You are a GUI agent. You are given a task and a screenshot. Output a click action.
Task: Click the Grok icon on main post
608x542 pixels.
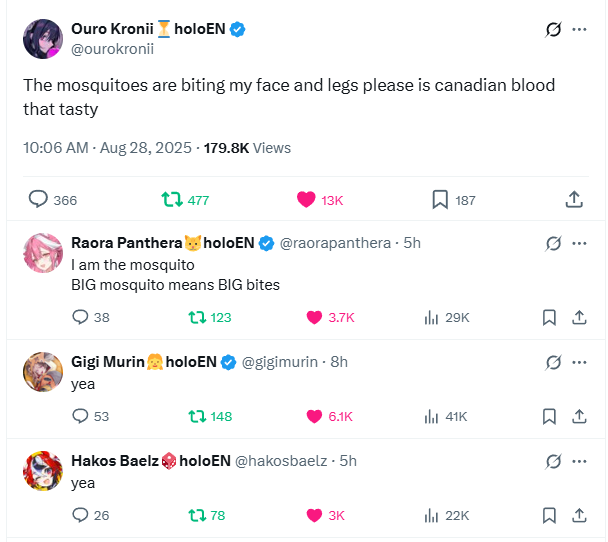pos(553,30)
